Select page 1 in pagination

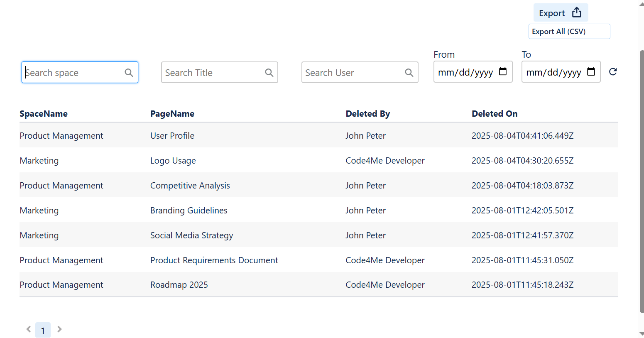43,330
